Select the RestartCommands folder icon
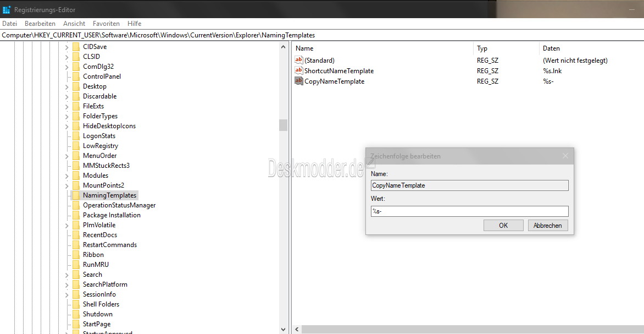The image size is (644, 334). (76, 245)
